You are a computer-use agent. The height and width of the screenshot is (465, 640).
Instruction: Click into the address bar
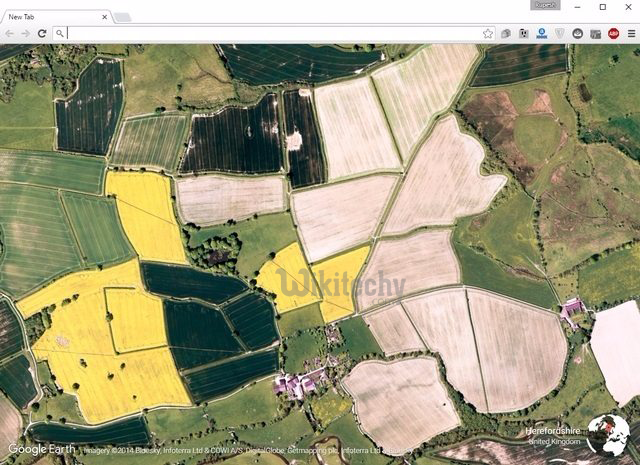[270, 33]
